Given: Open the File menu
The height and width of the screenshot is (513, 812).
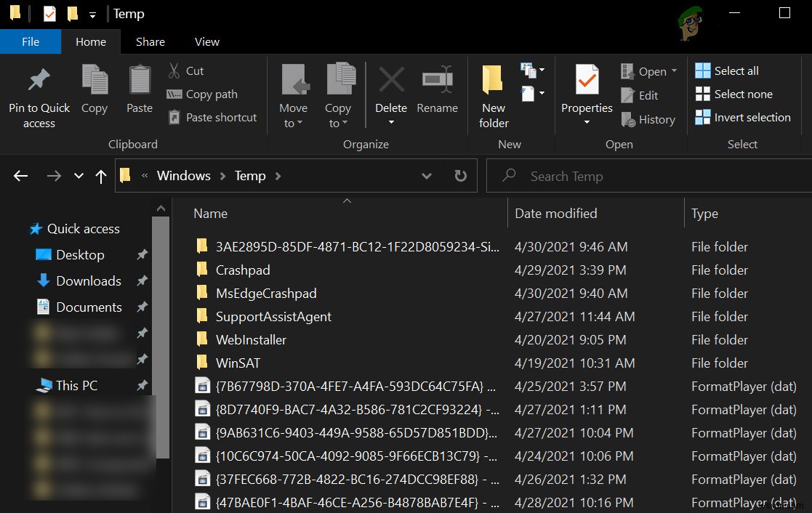Looking at the screenshot, I should point(31,41).
